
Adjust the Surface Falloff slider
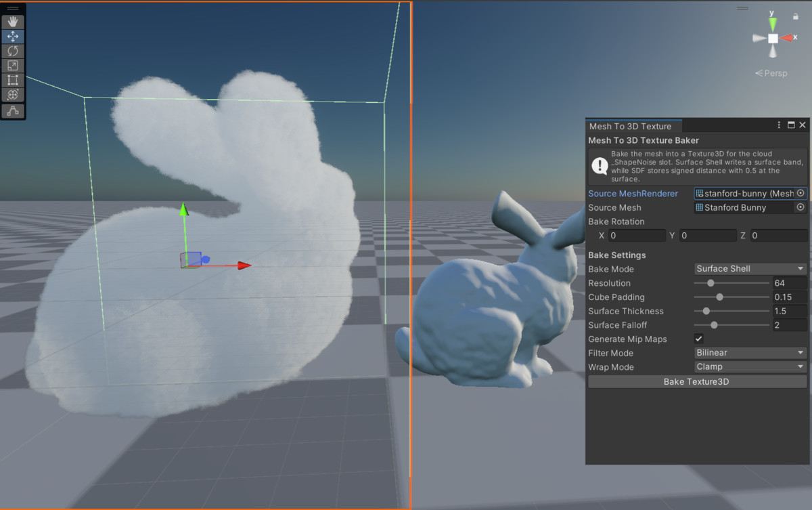pyautogui.click(x=731, y=325)
